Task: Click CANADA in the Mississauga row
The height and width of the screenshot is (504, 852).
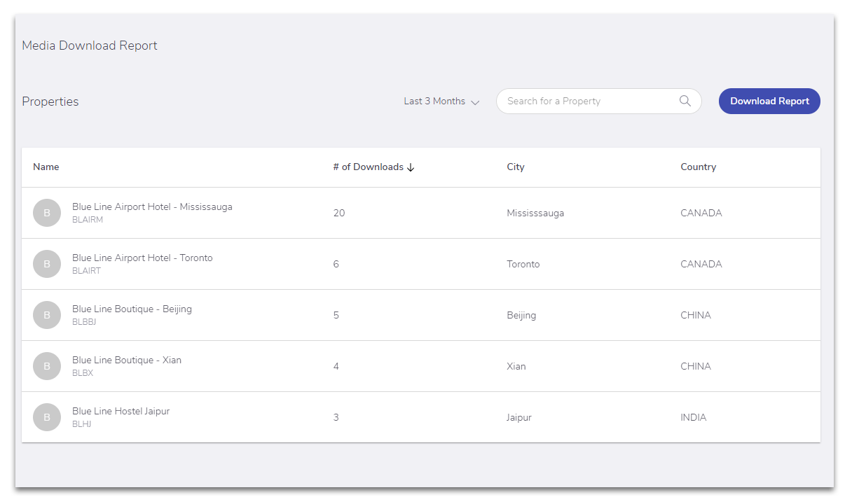Action: 701,213
